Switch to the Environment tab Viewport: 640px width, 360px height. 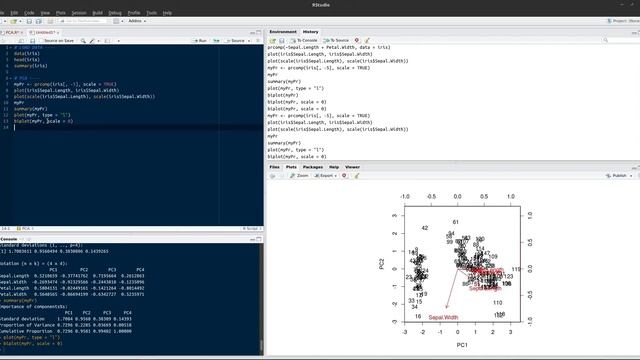click(283, 32)
